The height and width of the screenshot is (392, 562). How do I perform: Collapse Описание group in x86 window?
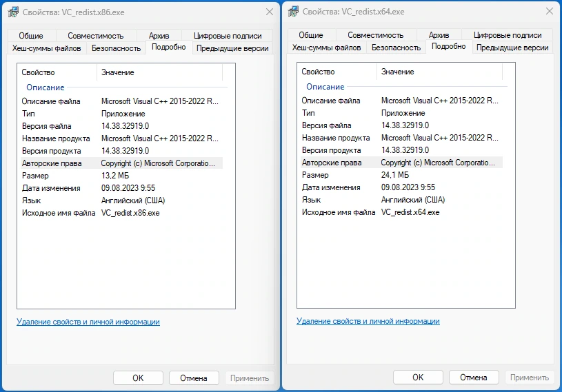(45, 87)
